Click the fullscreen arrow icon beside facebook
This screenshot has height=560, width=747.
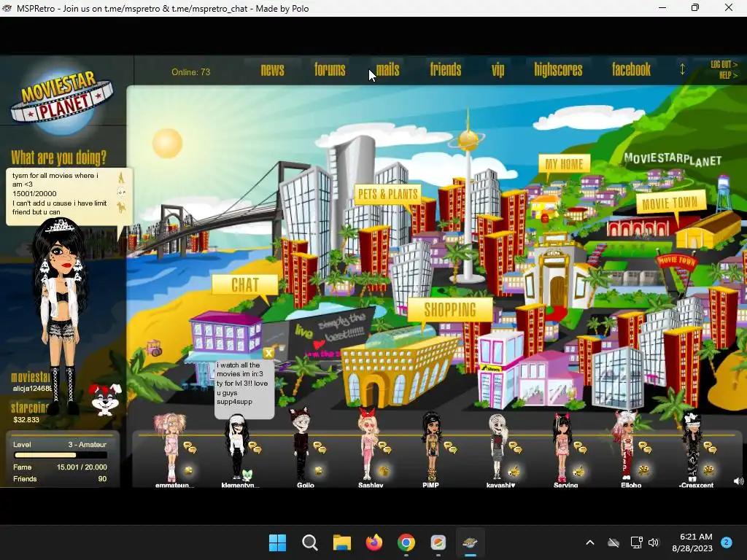coord(682,69)
